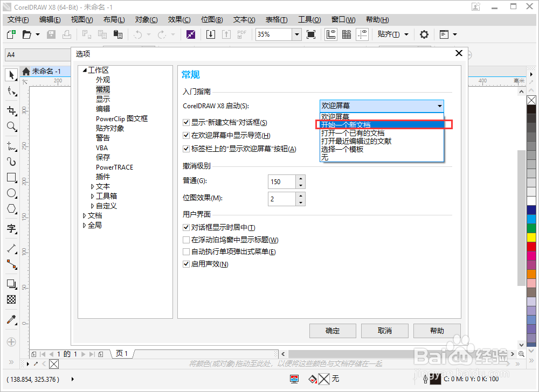Select the Parallel Dimension tool
The width and height of the screenshot is (539, 392).
tap(11, 249)
